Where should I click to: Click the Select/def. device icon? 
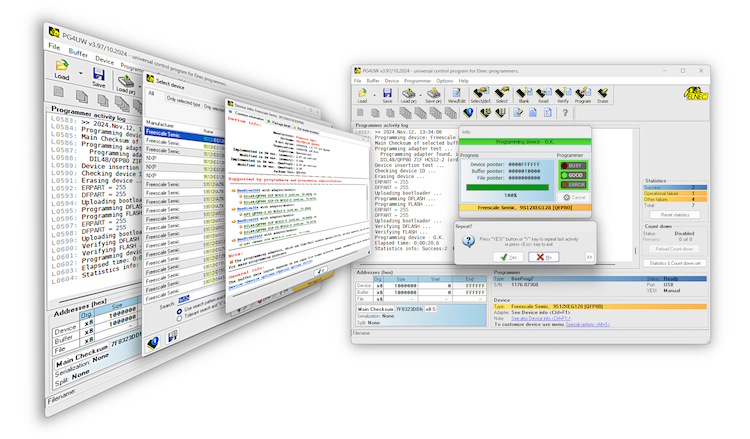(x=481, y=93)
